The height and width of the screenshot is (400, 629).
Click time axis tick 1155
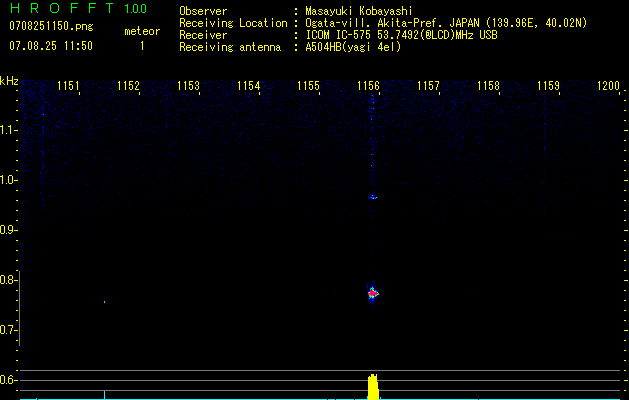pyautogui.click(x=308, y=86)
